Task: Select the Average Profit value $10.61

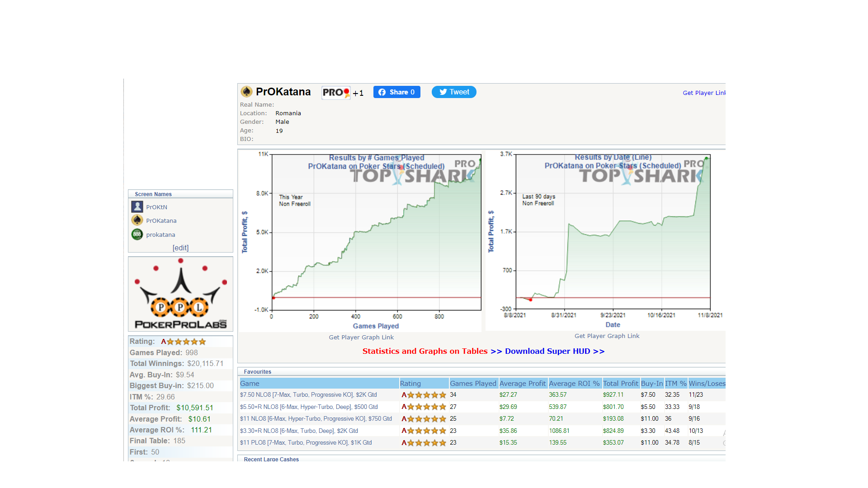Action: pos(199,419)
